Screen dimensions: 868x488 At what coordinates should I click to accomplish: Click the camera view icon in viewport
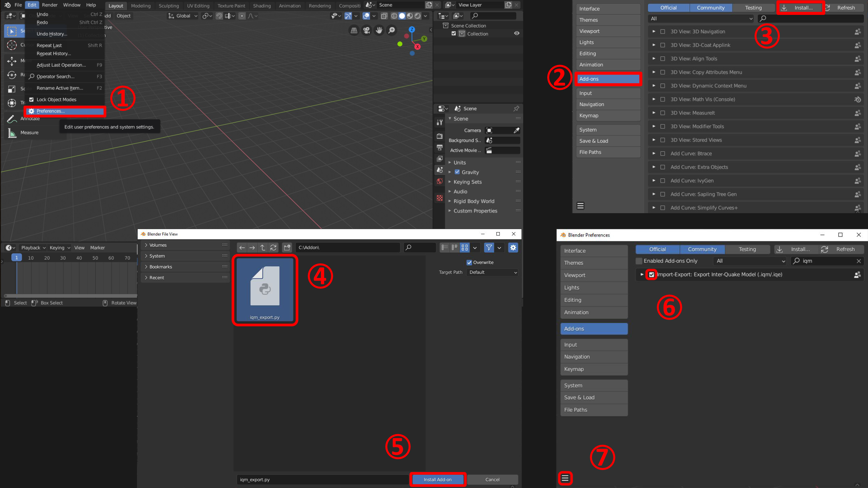[366, 30]
